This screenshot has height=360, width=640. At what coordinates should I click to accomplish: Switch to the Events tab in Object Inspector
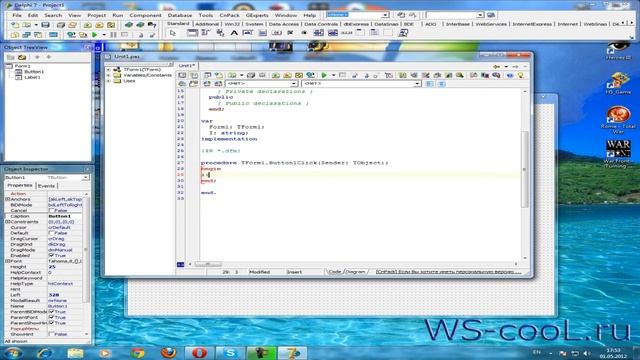tap(46, 186)
